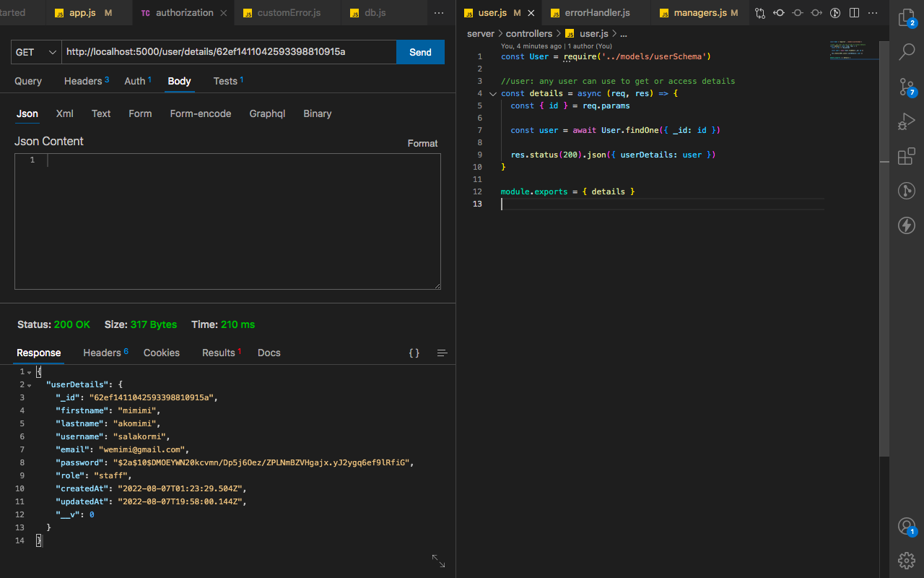Open more actions for right editor group
The image size is (924, 578).
pyautogui.click(x=873, y=13)
